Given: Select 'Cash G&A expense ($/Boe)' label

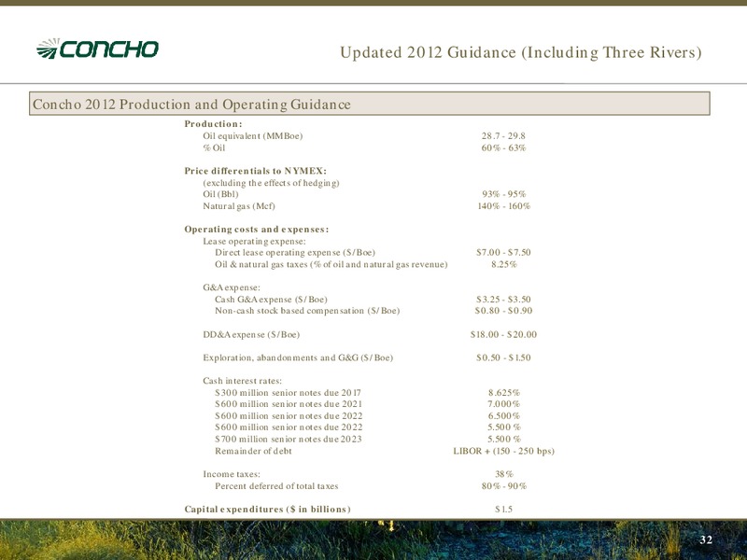Looking at the screenshot, I should [271, 299].
